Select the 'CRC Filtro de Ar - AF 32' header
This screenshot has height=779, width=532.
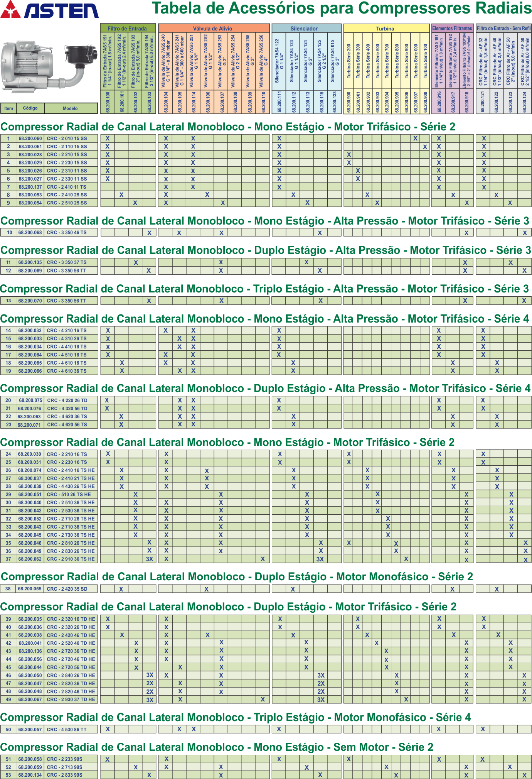click(483, 61)
